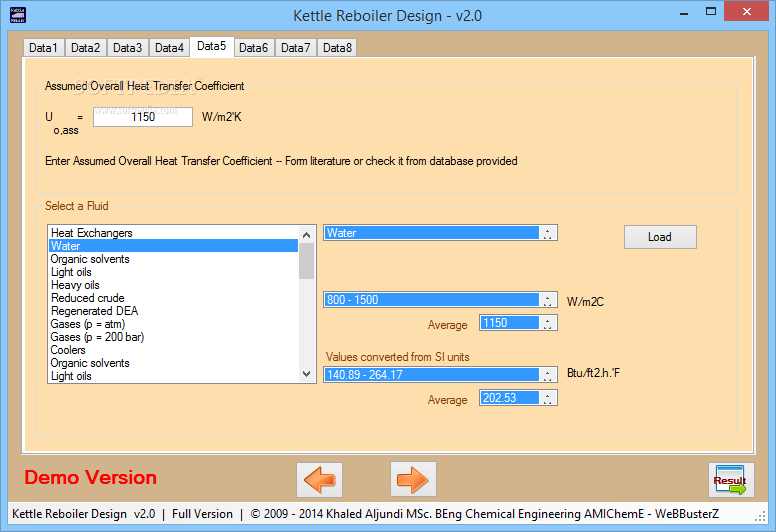
Task: Select Heavy oils in the list
Action: [174, 285]
